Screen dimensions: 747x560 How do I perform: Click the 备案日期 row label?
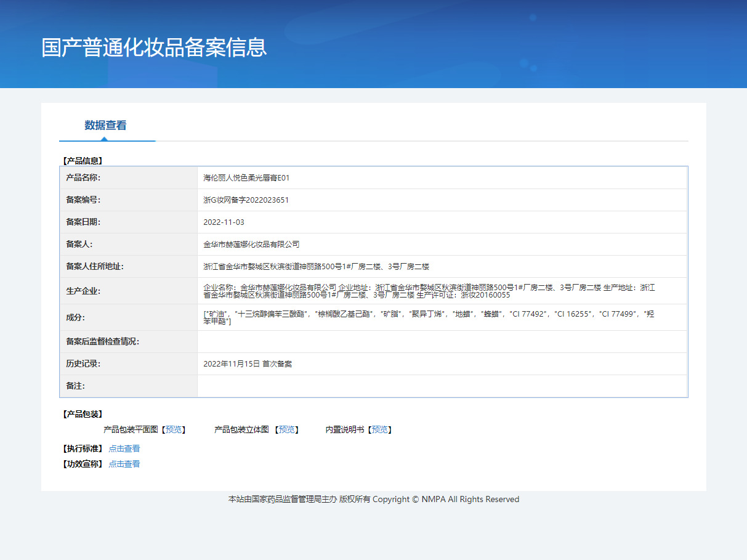tap(83, 222)
